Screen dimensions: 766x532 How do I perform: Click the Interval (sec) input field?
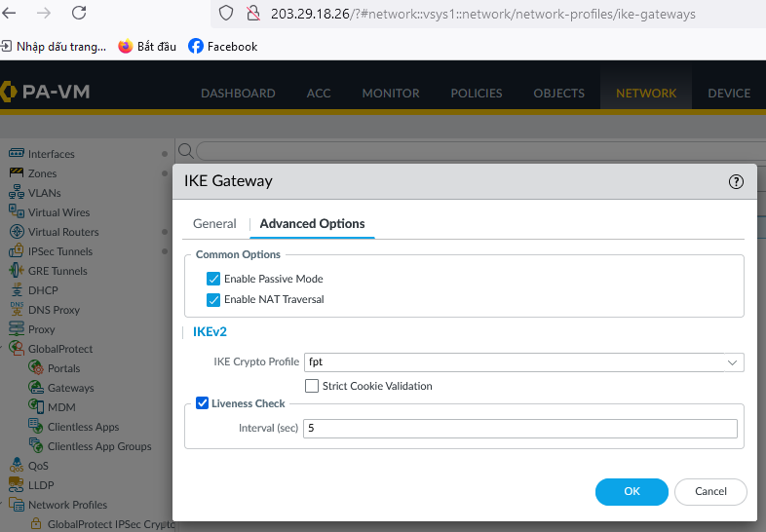[x=519, y=429]
